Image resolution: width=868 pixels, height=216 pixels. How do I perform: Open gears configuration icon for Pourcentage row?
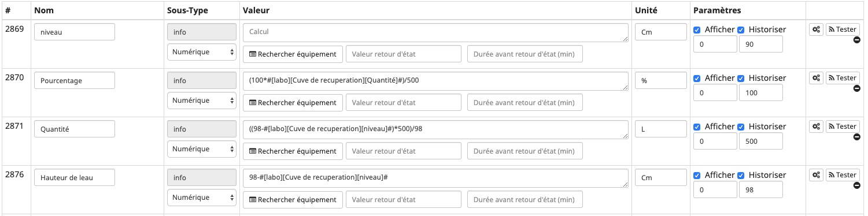tap(816, 78)
